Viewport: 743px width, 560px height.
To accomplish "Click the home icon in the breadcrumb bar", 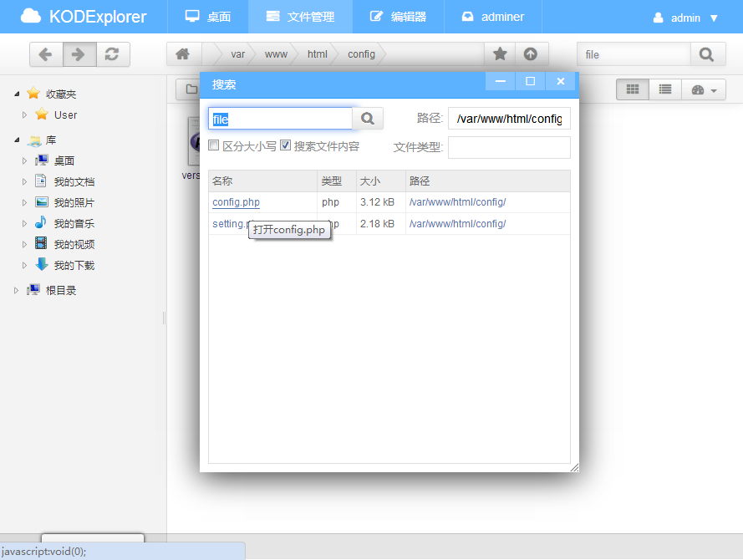I will [183, 53].
